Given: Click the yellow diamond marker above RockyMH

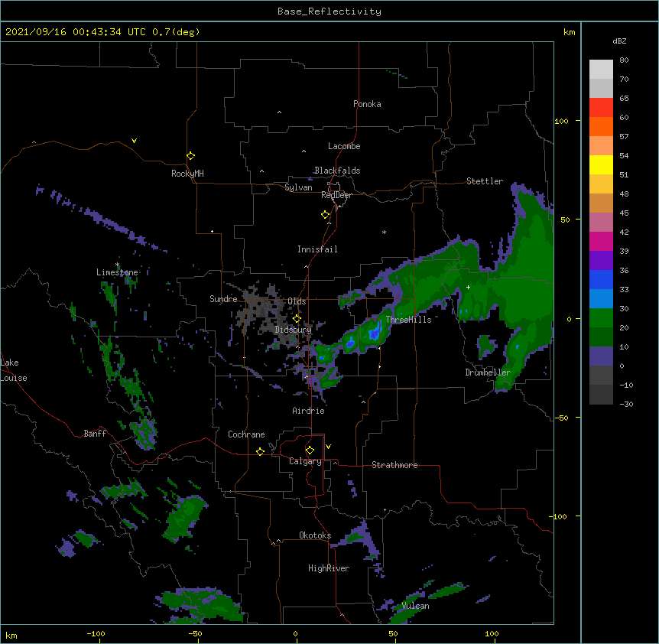Looking at the screenshot, I should point(190,156).
